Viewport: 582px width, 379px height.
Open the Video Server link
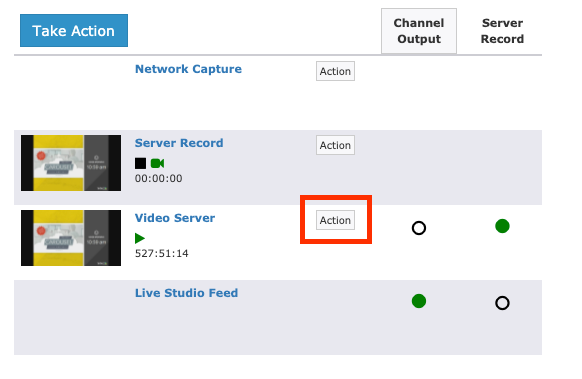coord(175,218)
